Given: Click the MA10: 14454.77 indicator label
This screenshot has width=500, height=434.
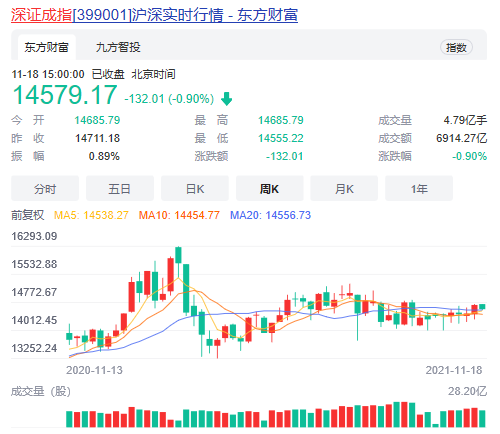Looking at the screenshot, I should [179, 215].
